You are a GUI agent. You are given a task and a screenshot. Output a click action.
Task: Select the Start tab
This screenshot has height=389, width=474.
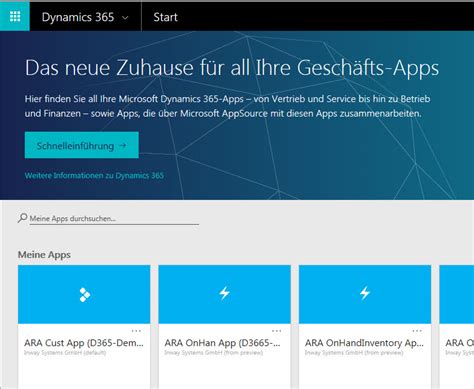point(165,17)
